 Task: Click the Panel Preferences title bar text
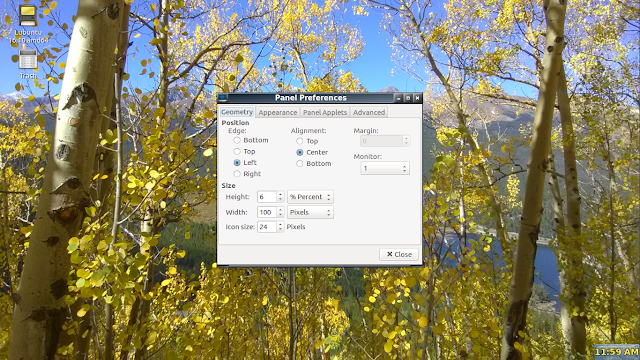(311, 98)
